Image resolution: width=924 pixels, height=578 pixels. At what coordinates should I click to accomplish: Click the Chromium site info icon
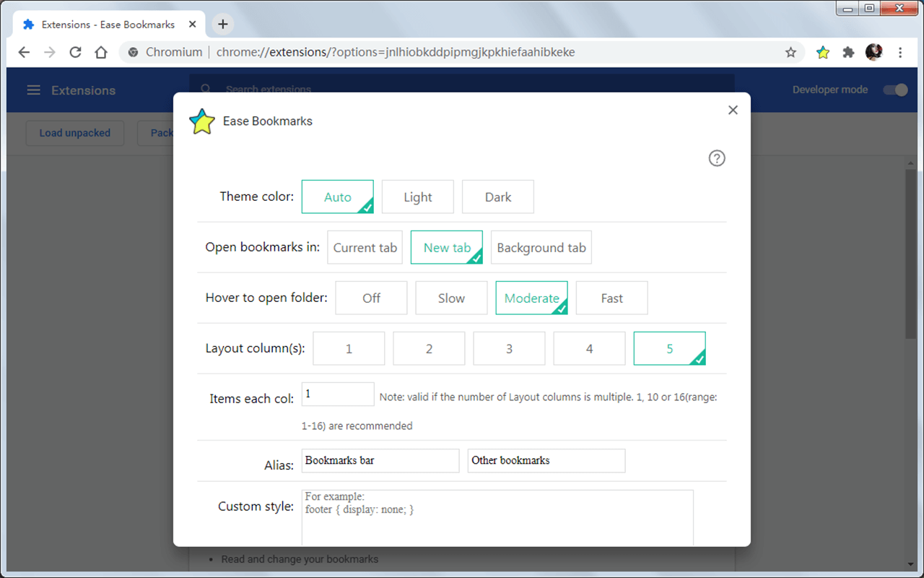[x=133, y=52]
